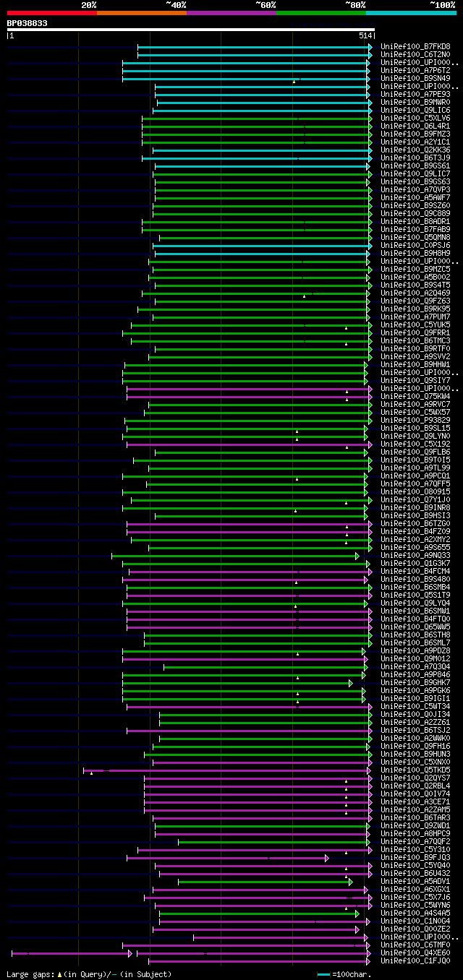Select the UniRef100_C6TMF0 label

(x=415, y=945)
